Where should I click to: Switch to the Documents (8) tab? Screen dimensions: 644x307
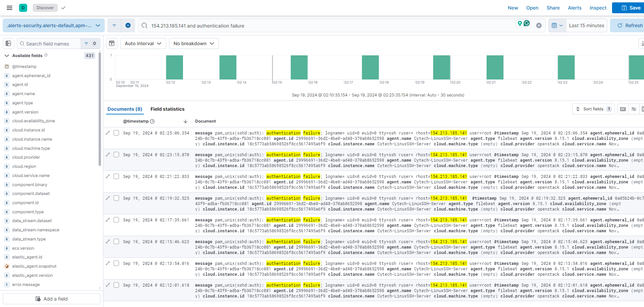(125, 109)
